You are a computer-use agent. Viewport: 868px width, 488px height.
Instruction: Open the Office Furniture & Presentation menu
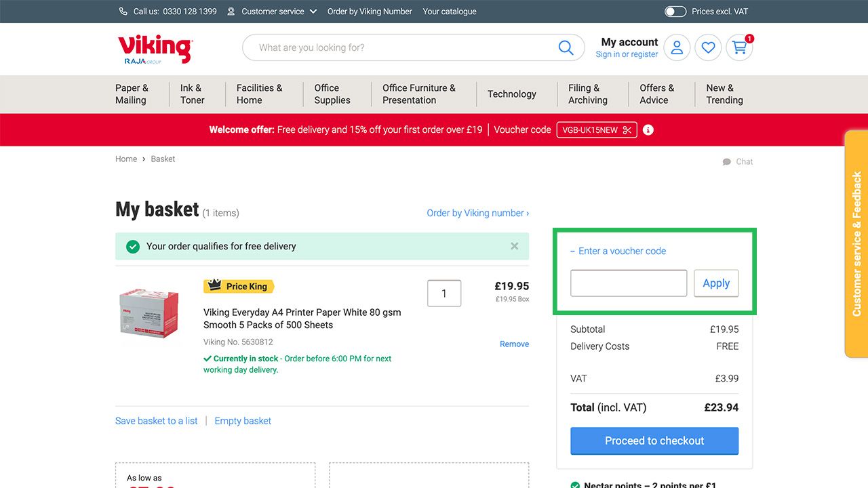(x=419, y=94)
